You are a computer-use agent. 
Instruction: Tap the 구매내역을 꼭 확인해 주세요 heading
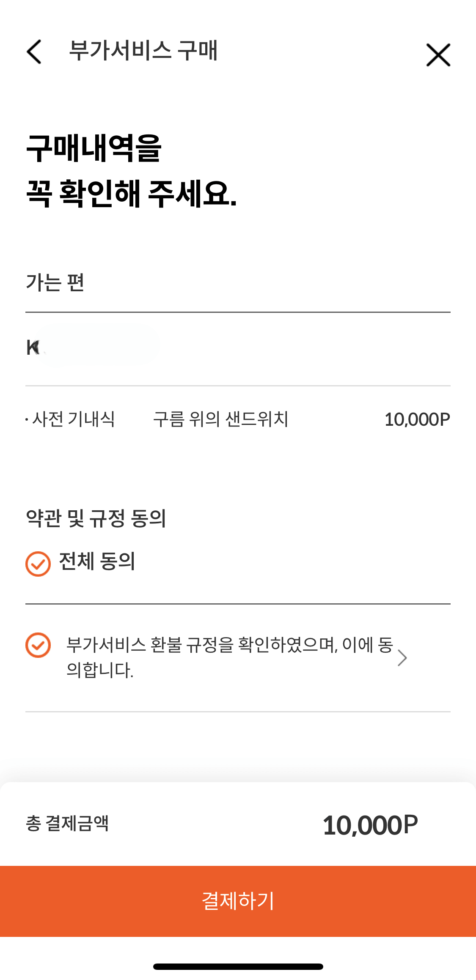131,171
